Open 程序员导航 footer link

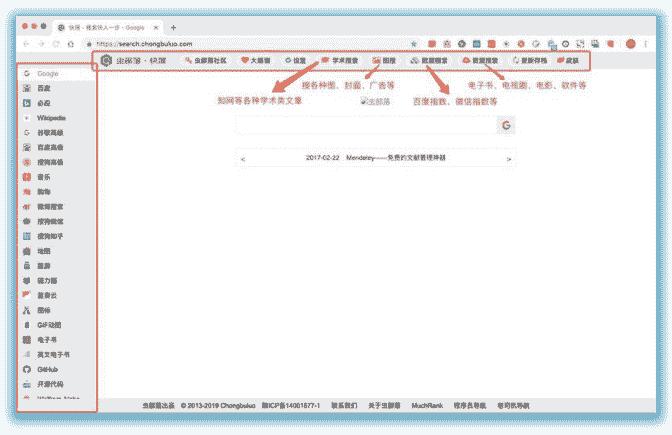click(470, 405)
